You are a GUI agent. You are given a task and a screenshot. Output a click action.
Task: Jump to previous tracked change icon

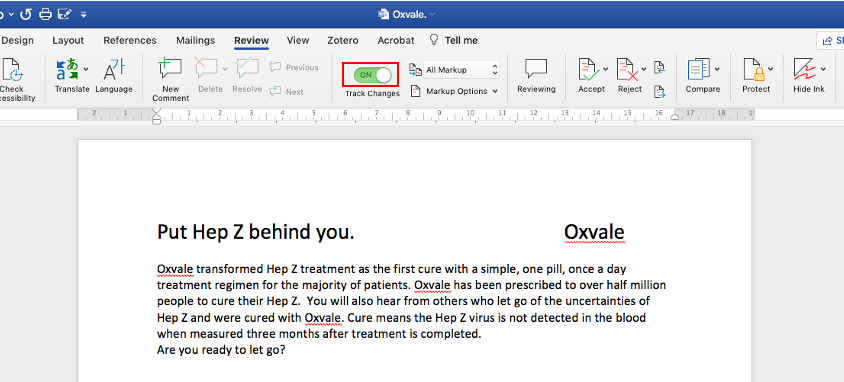point(659,68)
